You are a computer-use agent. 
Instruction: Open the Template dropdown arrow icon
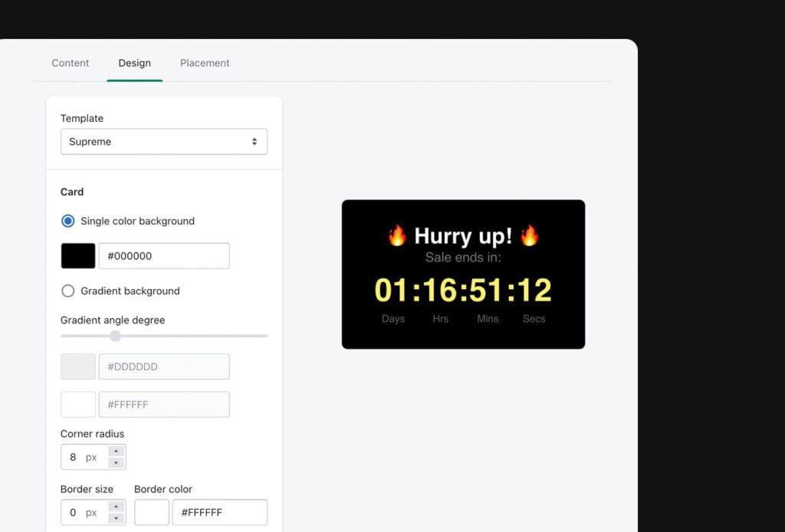coord(253,141)
